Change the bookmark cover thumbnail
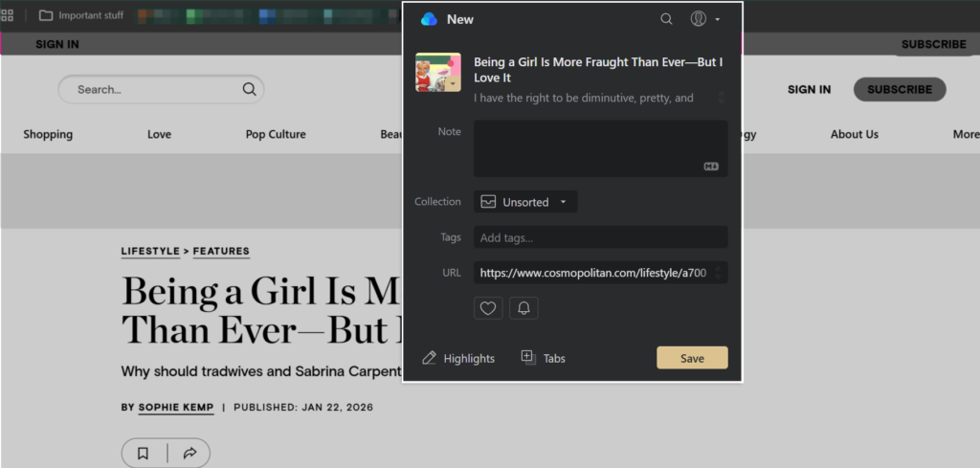980x468 pixels. point(438,73)
